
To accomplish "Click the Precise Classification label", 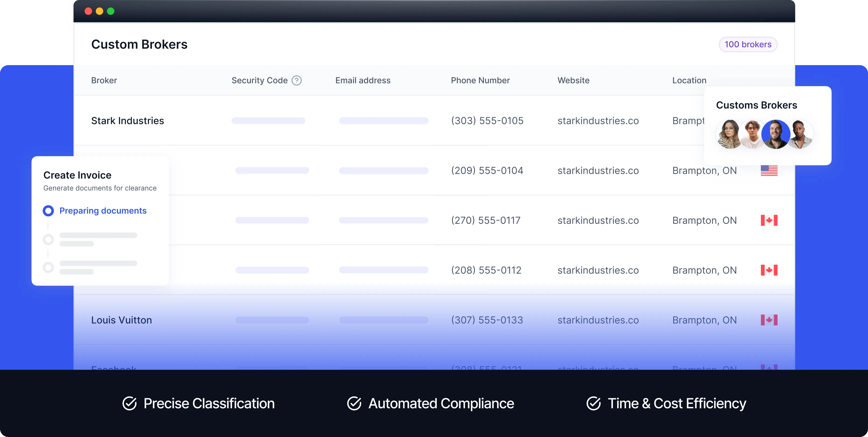I will pyautogui.click(x=209, y=403).
